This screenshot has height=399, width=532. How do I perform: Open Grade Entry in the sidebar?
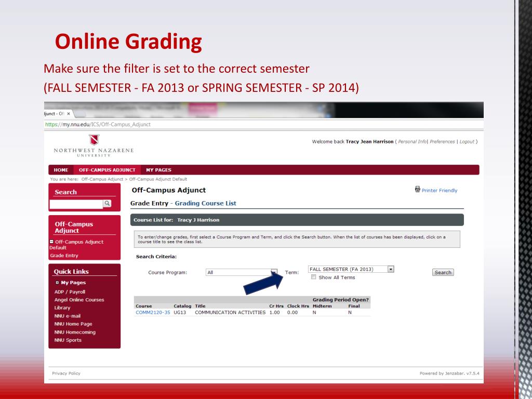point(64,256)
